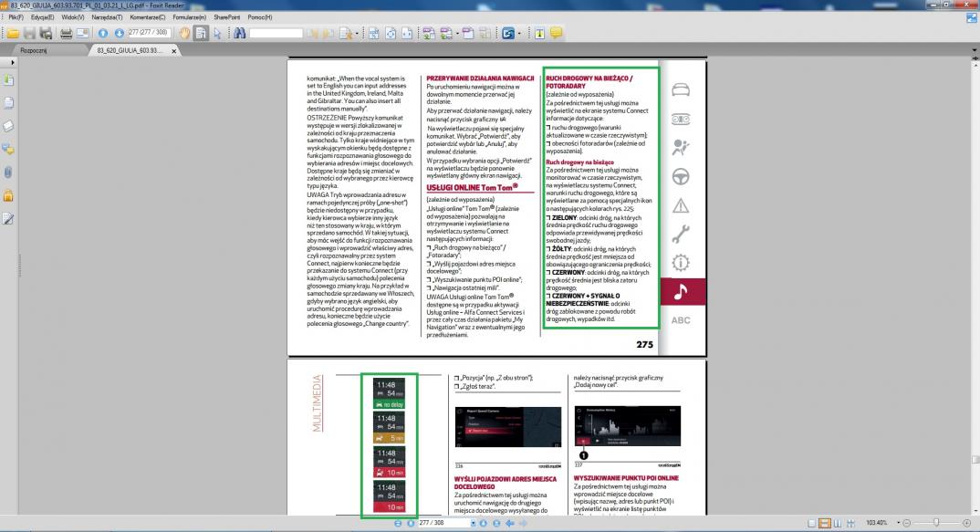Viewport: 980px width, 532px height.
Task: Close the 83_620_GIULIA document tab
Action: click(x=173, y=50)
